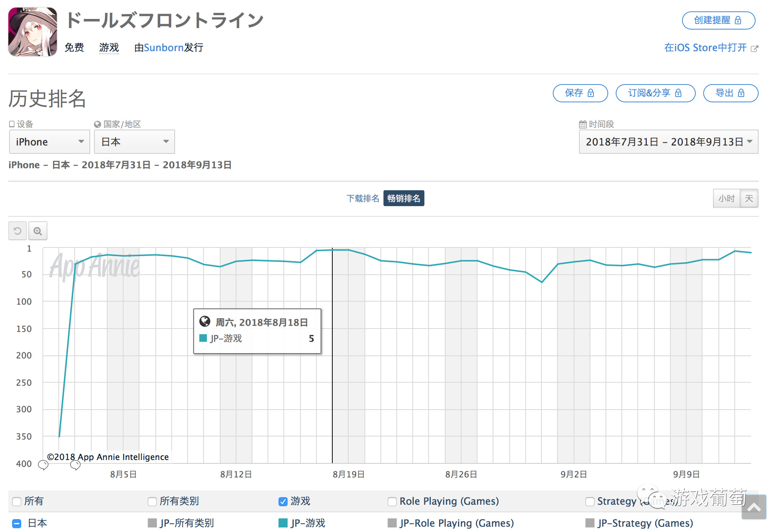
Task: Expand the date range picker dropdown
Action: click(668, 142)
